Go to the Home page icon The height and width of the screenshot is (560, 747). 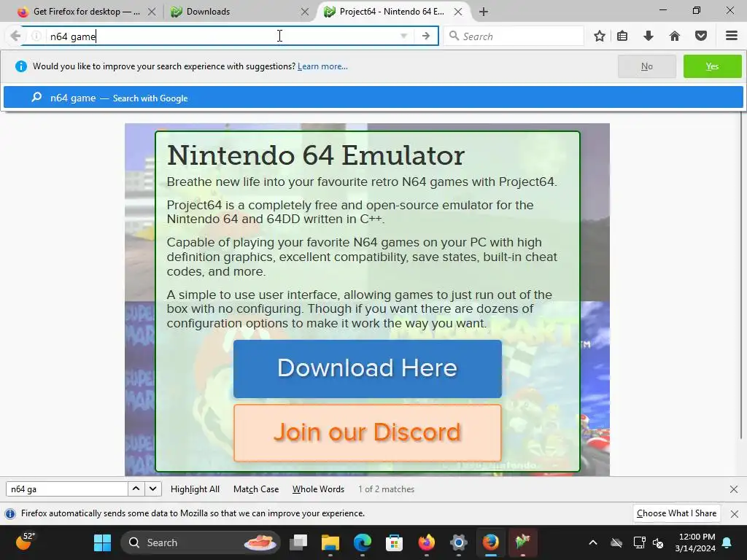pyautogui.click(x=675, y=36)
